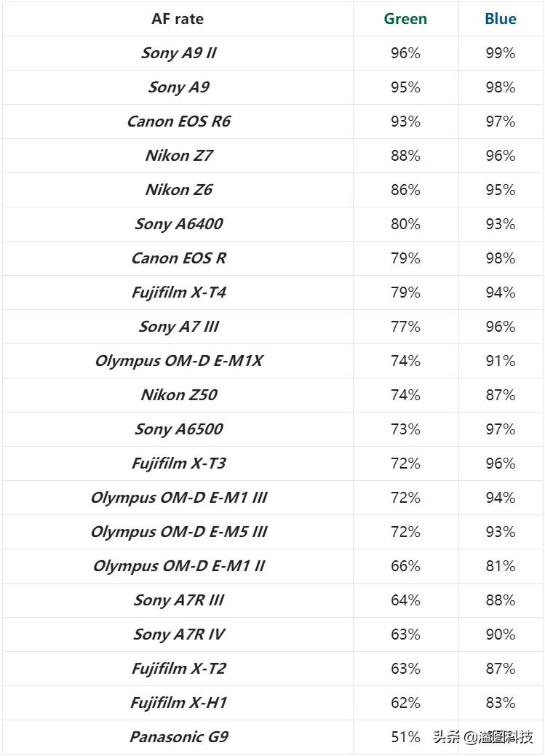Image resolution: width=545 pixels, height=756 pixels.
Task: Select the 88% Green value for Nikon Z7
Action: click(x=405, y=156)
